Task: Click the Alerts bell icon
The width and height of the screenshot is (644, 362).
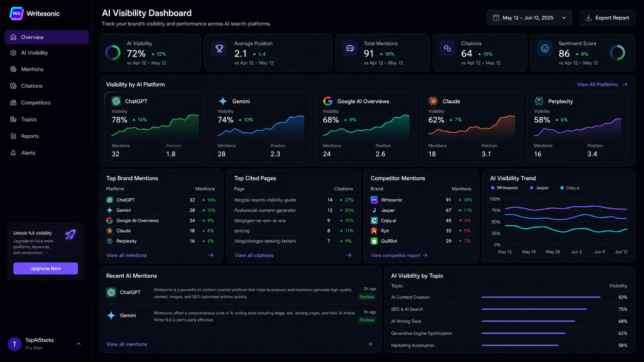Action: 13,153
